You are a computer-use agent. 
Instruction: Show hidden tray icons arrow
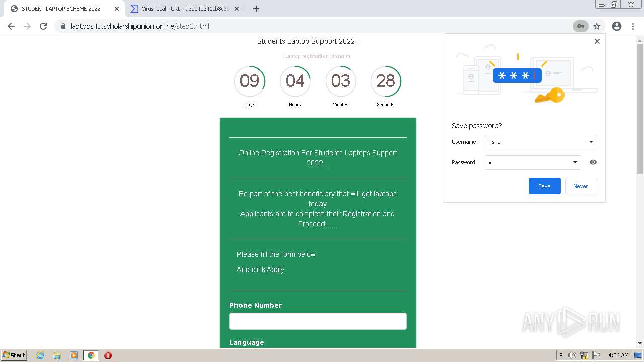(x=561, y=355)
